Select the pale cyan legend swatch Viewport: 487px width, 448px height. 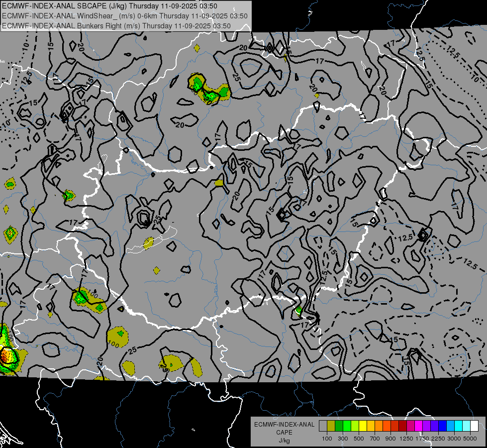tap(467, 426)
